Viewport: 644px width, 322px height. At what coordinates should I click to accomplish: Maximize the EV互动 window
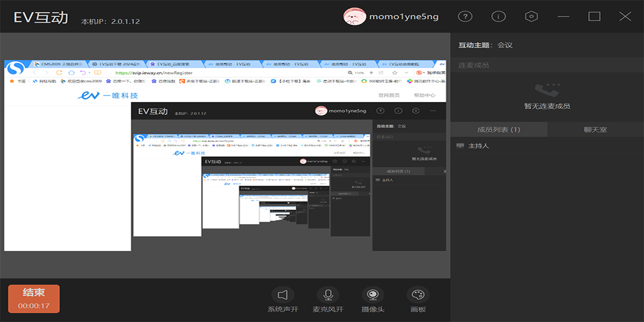[594, 17]
